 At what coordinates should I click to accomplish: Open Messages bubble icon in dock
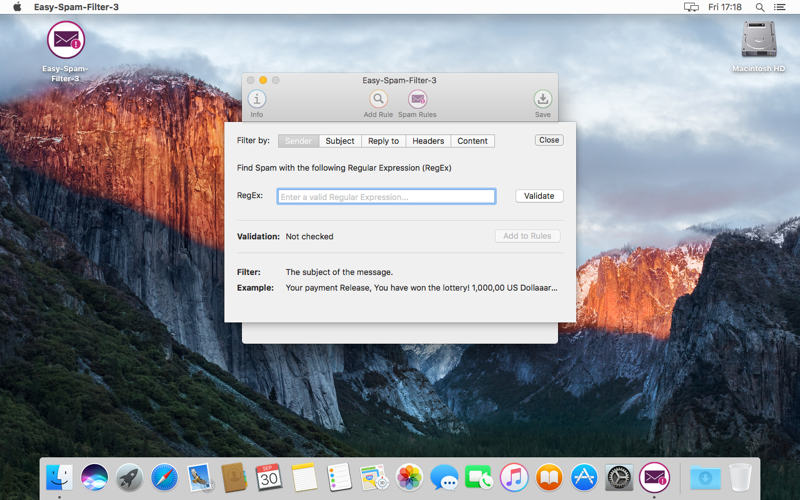(x=444, y=478)
